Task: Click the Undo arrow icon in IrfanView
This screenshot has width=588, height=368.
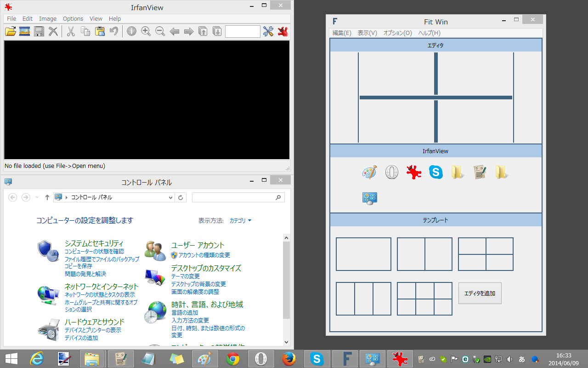Action: [113, 31]
